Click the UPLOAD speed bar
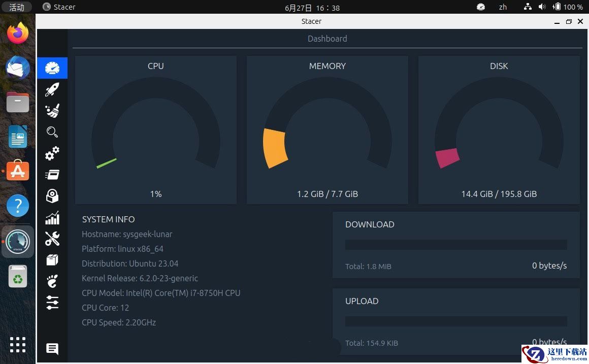The height and width of the screenshot is (364, 589). coord(456,321)
